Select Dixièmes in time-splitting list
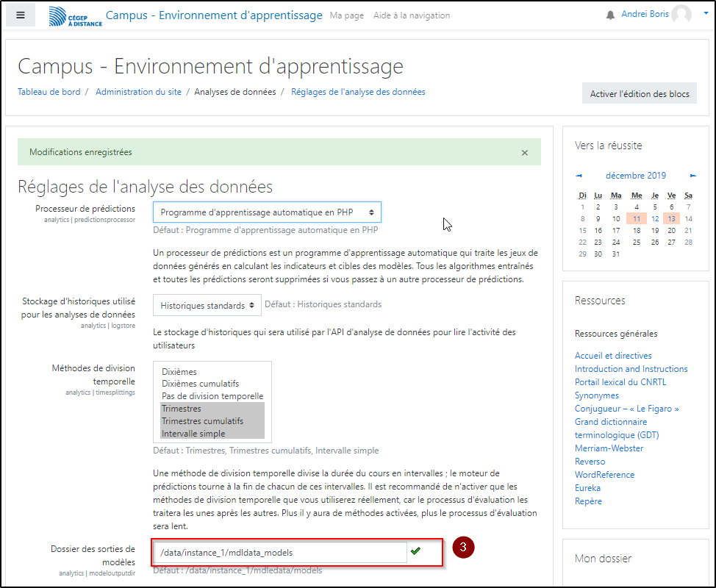The height and width of the screenshot is (588, 716). (179, 372)
